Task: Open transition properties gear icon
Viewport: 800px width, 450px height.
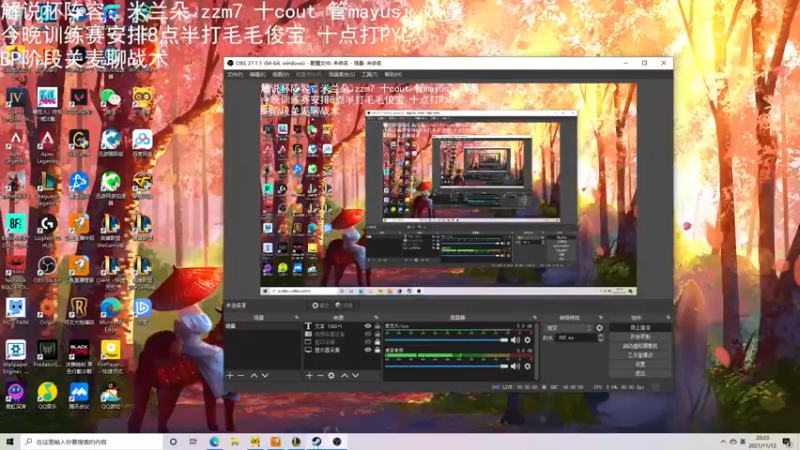Action: [x=599, y=328]
